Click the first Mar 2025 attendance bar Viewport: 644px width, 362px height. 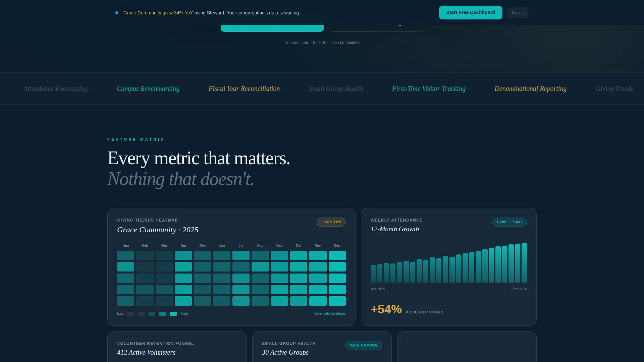[373, 274]
